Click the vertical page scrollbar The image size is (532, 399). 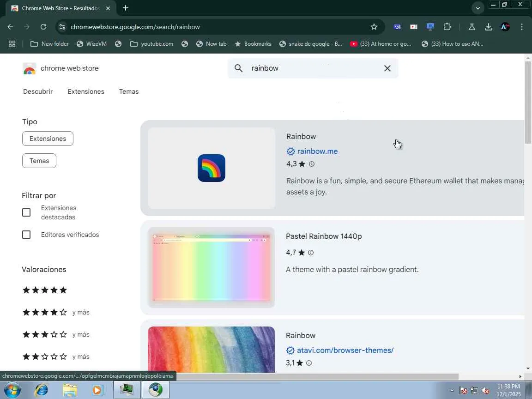click(527, 102)
